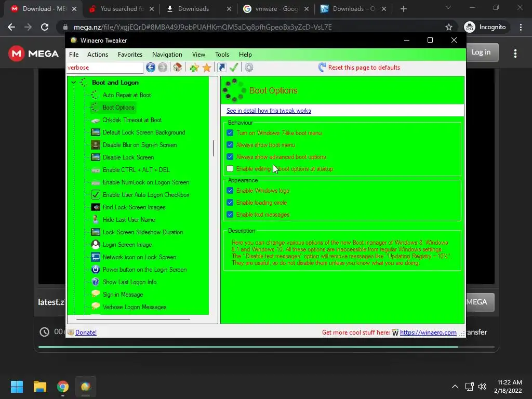Click Power button on Login Screen icon
532x399 pixels.
[x=96, y=270]
